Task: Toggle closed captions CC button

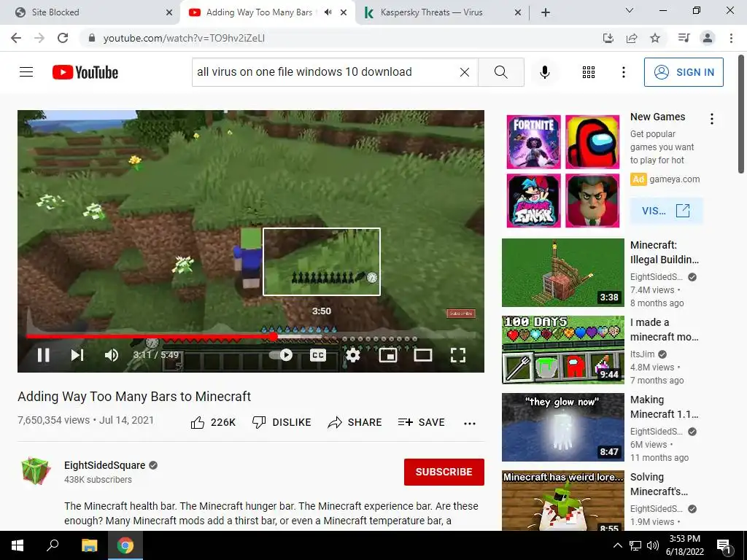Action: [x=318, y=355]
